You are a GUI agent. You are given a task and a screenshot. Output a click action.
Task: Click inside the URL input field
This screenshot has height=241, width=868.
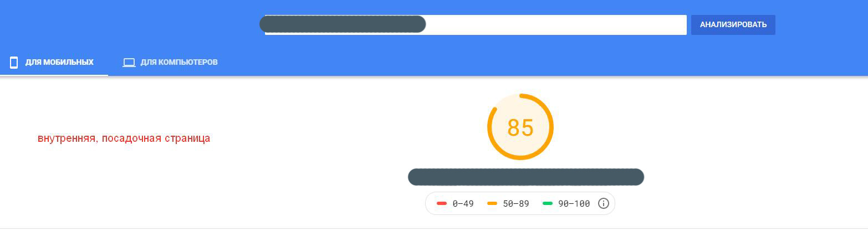pyautogui.click(x=554, y=25)
